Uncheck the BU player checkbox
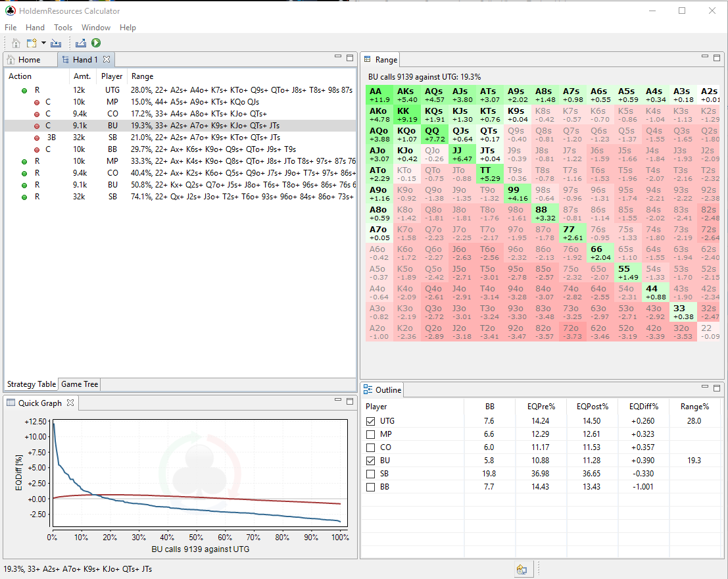This screenshot has width=728, height=579. tap(370, 461)
